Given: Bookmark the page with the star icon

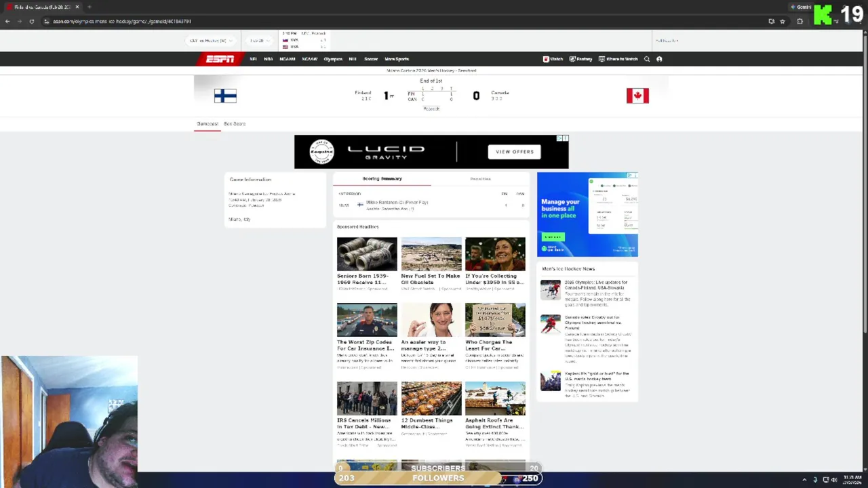Looking at the screenshot, I should pos(783,21).
